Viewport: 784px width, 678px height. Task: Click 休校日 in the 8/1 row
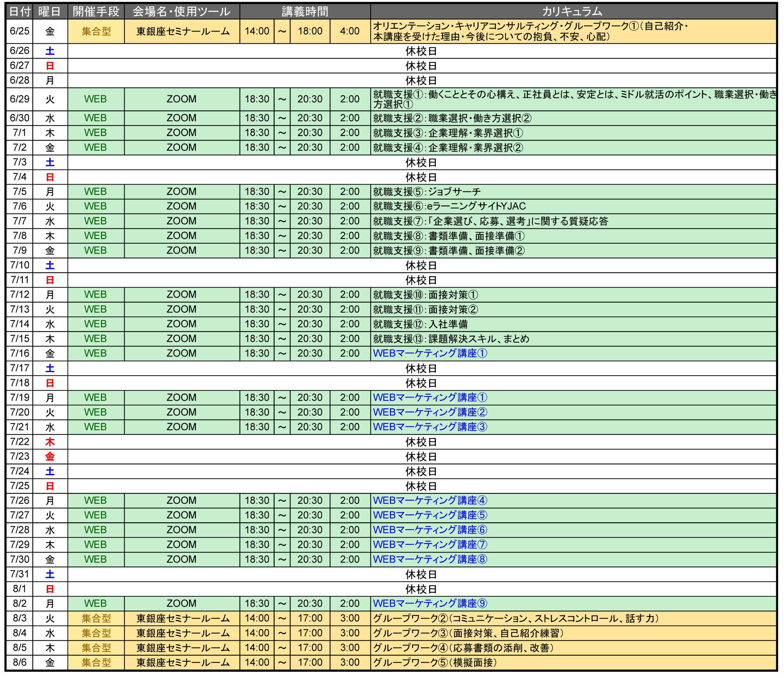pos(421,589)
